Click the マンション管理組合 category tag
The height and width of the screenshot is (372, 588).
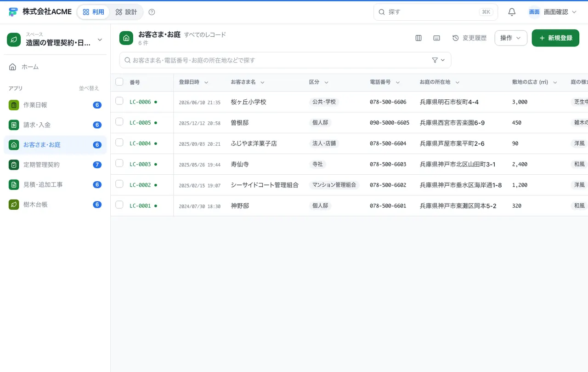(334, 185)
